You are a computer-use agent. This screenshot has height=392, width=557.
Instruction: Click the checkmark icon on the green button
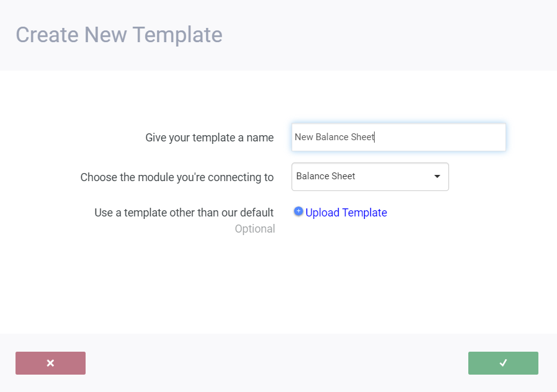tap(503, 363)
